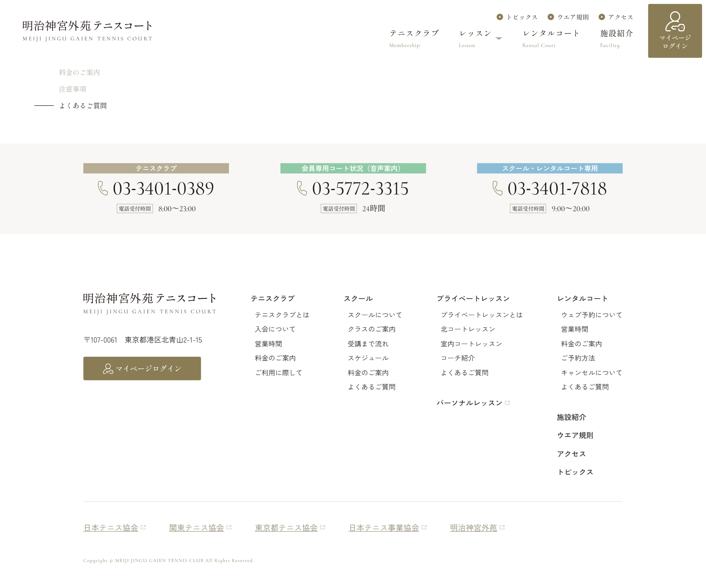
Task: Click external link icon after 関東テニス協会
Action: [229, 527]
